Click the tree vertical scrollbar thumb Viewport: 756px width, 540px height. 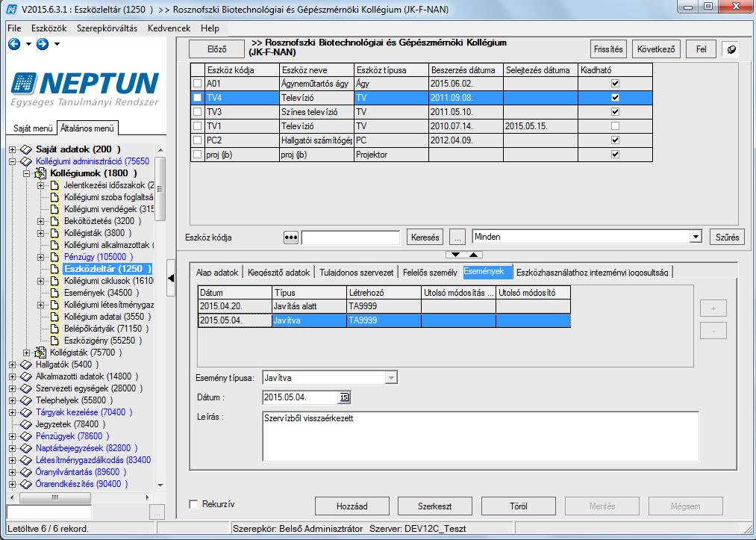(160, 189)
